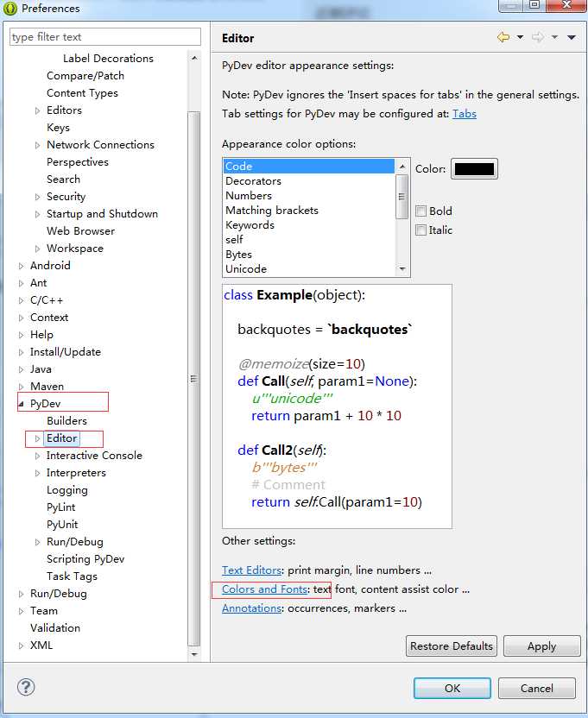Select the PyLint preference page
Viewport: 588px width, 718px height.
pyautogui.click(x=61, y=507)
